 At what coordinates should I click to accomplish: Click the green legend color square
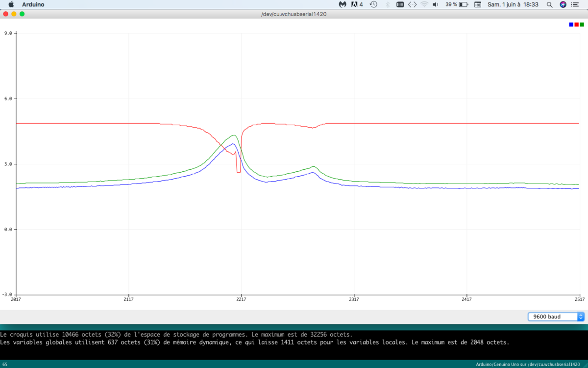click(582, 24)
